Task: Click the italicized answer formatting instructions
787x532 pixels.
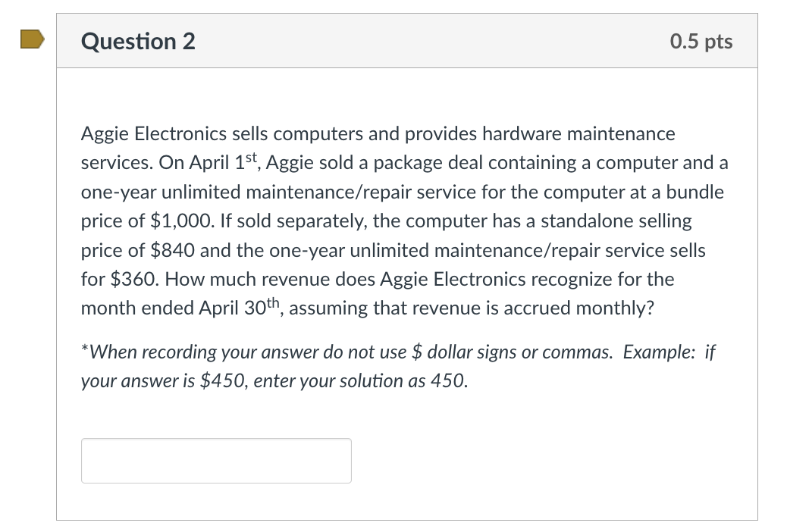Action: [x=397, y=366]
